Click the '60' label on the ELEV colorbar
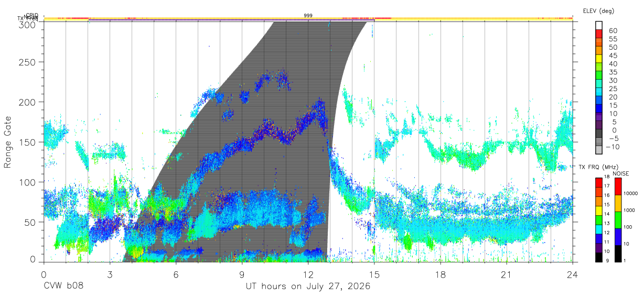The image size is (644, 297). pos(613,31)
